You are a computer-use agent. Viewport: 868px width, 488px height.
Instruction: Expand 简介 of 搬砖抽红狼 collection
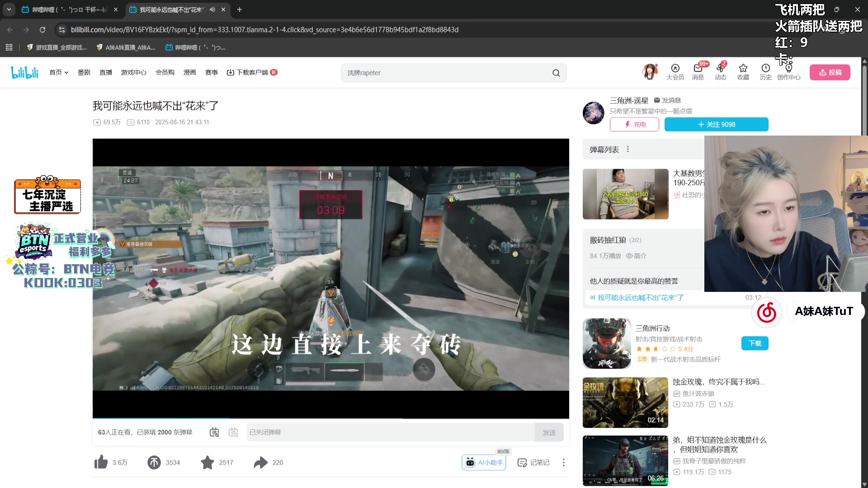tap(636, 256)
